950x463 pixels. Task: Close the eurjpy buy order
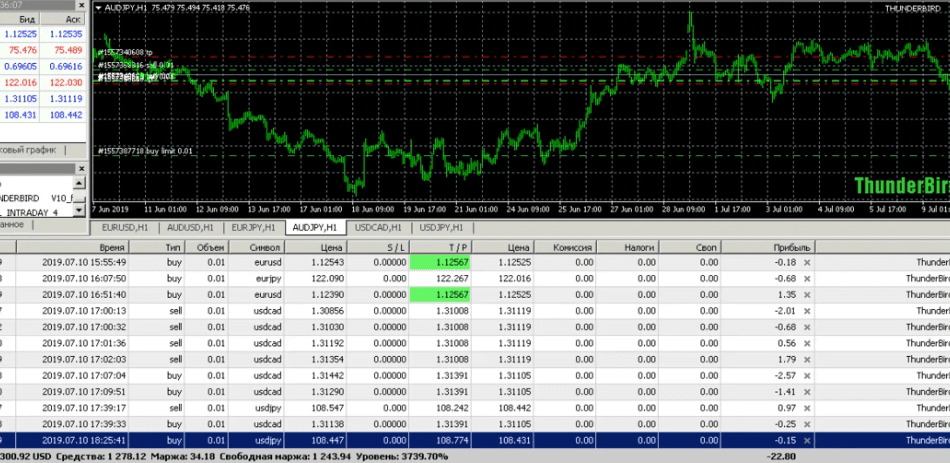(807, 278)
